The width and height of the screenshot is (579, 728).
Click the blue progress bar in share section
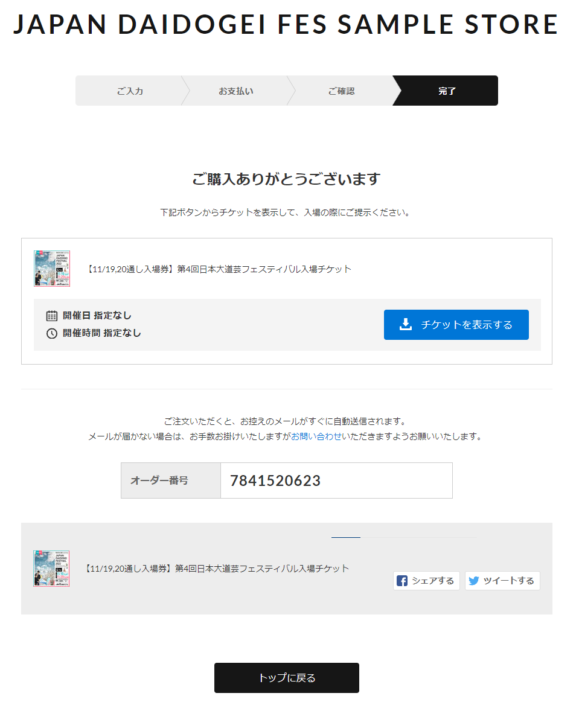point(346,537)
